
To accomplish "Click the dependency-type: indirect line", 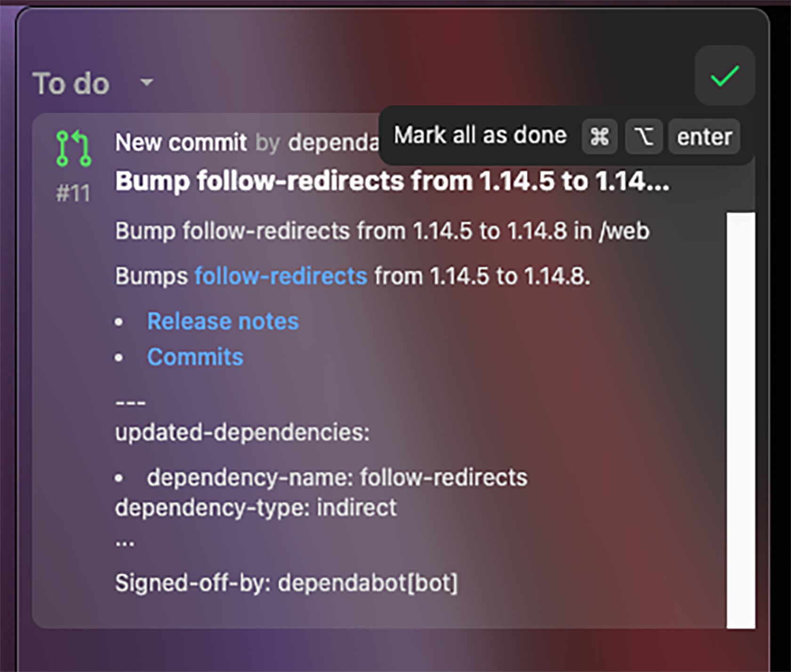I will 256,508.
